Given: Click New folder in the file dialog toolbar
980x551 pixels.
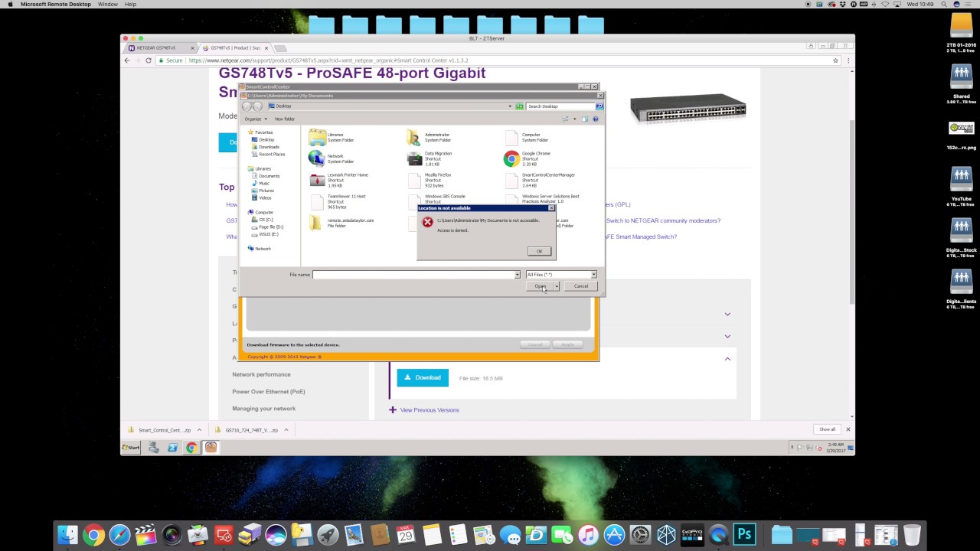Looking at the screenshot, I should (x=285, y=119).
